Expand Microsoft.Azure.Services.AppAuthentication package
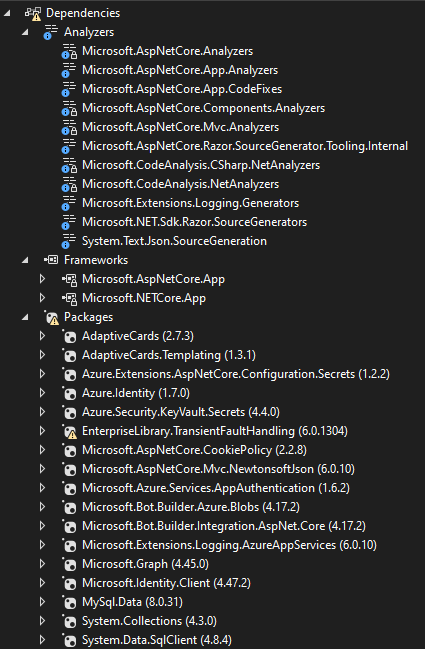The image size is (425, 649). [42, 488]
